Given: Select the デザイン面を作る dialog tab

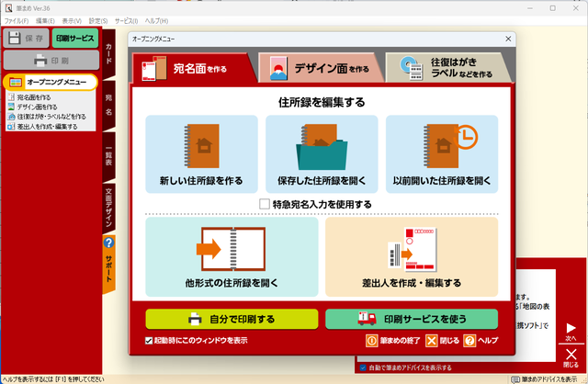Looking at the screenshot, I should pos(322,68).
